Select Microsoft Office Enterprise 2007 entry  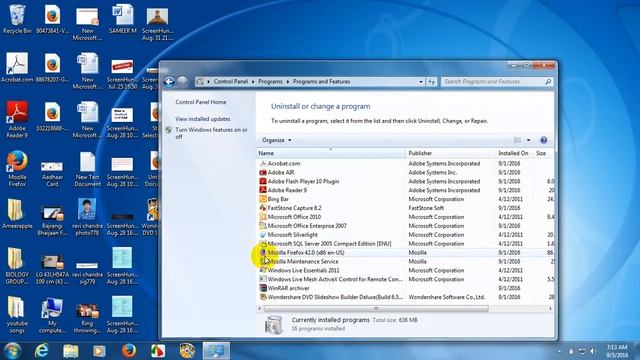(x=307, y=226)
